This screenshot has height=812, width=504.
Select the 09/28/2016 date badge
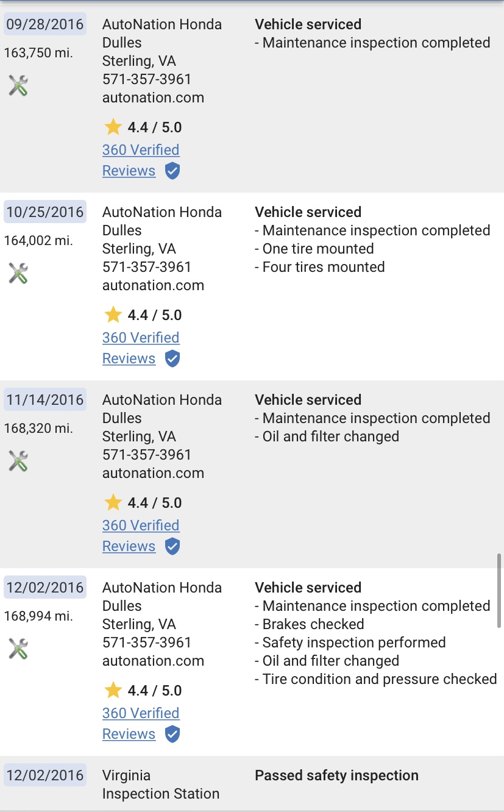click(x=45, y=24)
